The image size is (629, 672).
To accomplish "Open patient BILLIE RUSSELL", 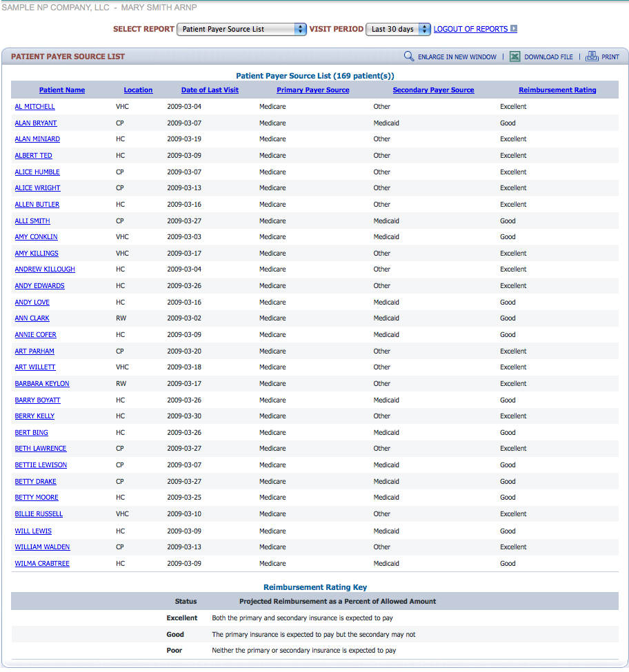I will tap(39, 514).
